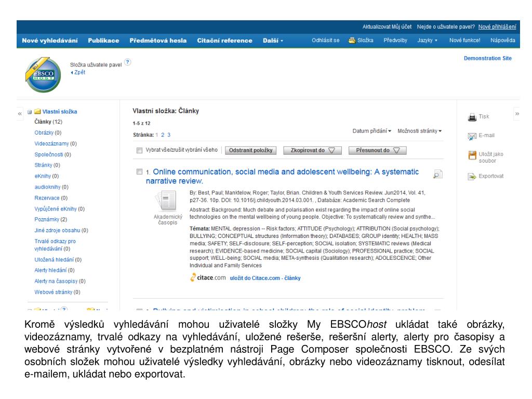Select Stránky folder item
Image resolution: width=532 pixels, height=399 pixels.
47,165
